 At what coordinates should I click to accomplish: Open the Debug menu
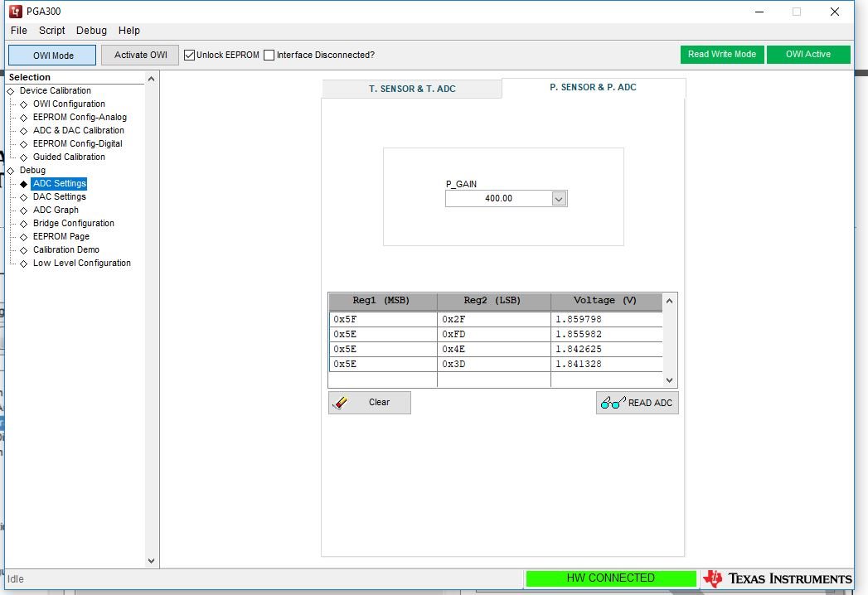click(x=91, y=31)
